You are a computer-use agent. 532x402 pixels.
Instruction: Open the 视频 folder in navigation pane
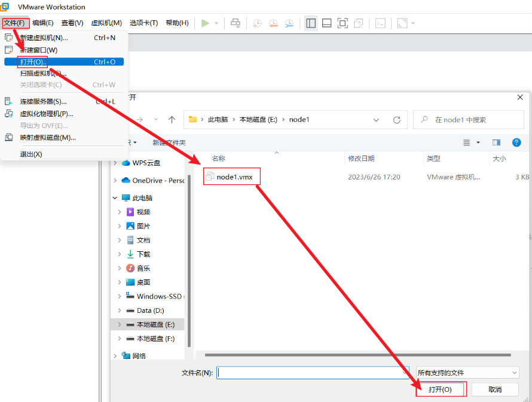143,212
